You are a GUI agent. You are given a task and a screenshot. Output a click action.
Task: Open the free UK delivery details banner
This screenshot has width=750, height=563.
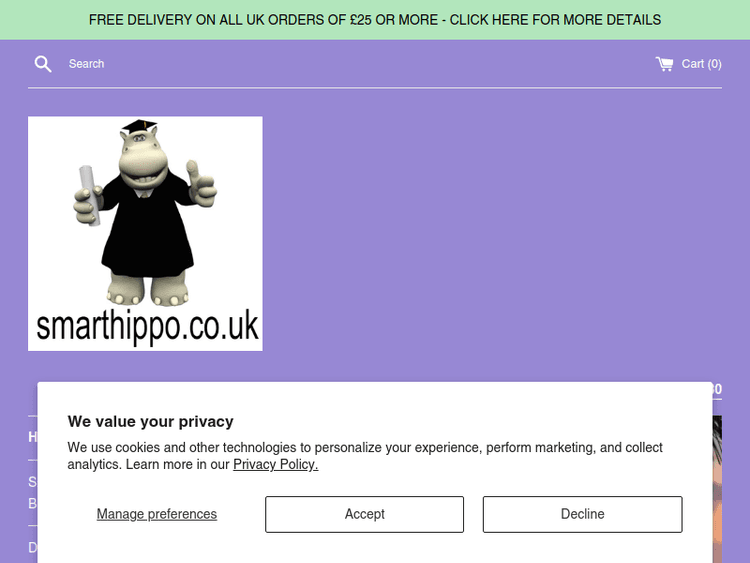point(375,20)
